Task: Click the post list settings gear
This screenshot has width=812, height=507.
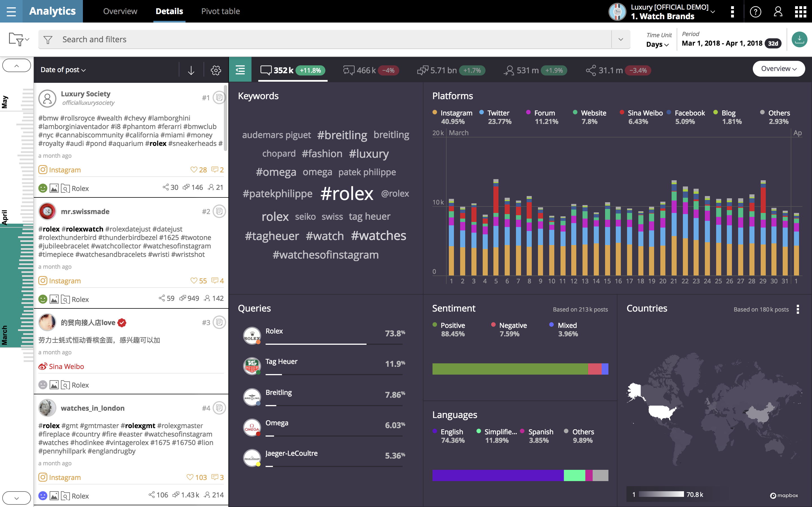Action: coord(216,70)
